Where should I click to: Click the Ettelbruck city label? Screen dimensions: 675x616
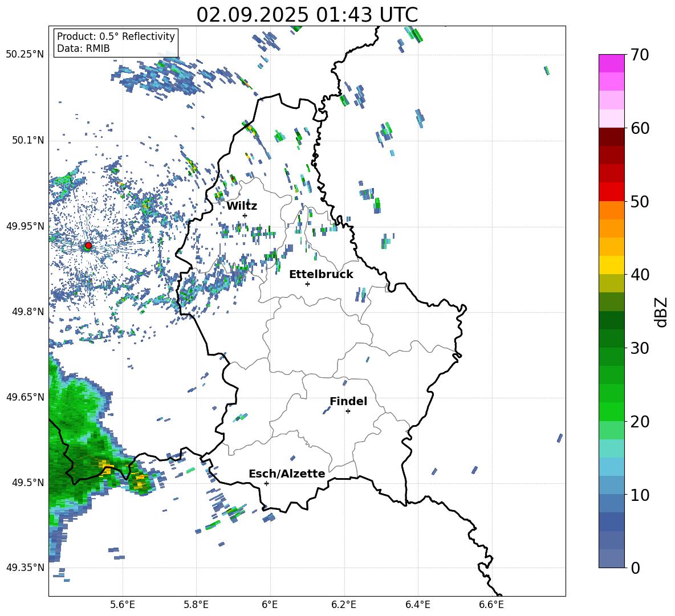tap(321, 275)
